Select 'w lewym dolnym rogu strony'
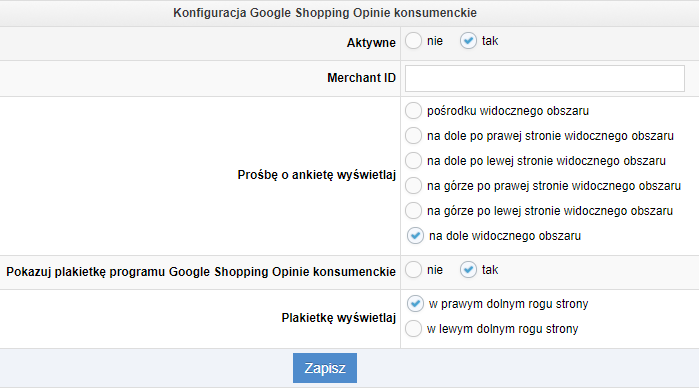 point(413,329)
